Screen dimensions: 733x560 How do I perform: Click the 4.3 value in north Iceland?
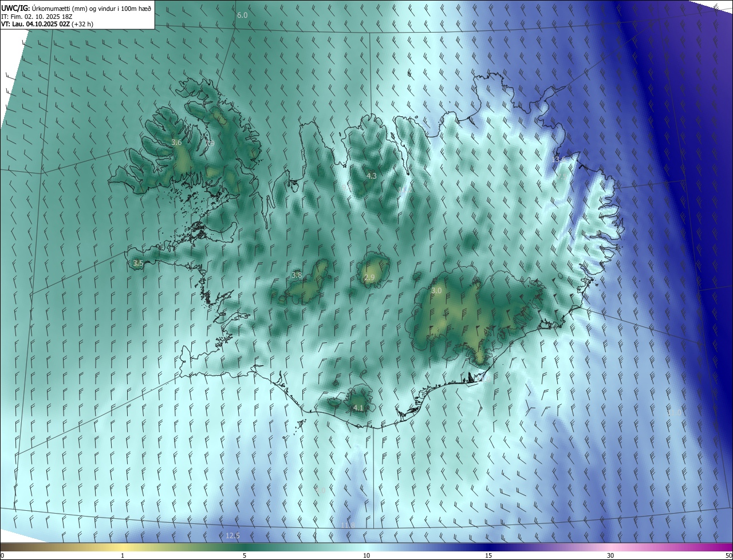371,176
